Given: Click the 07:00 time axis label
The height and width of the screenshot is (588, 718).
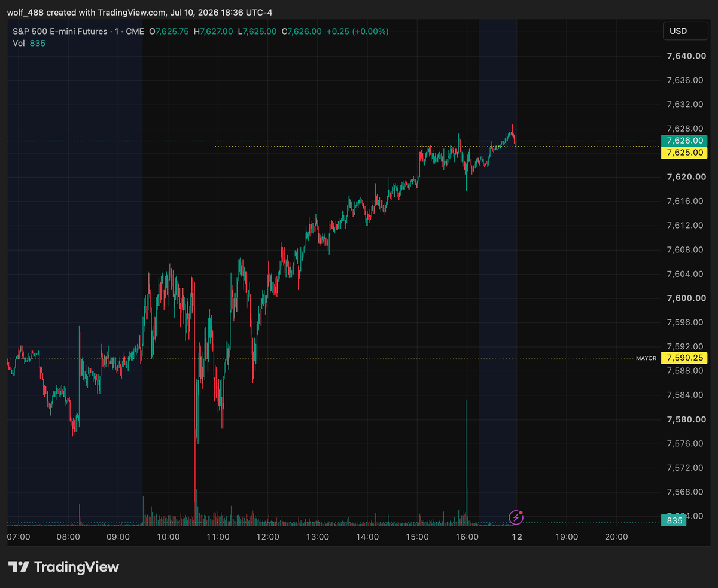Looking at the screenshot, I should point(19,537).
